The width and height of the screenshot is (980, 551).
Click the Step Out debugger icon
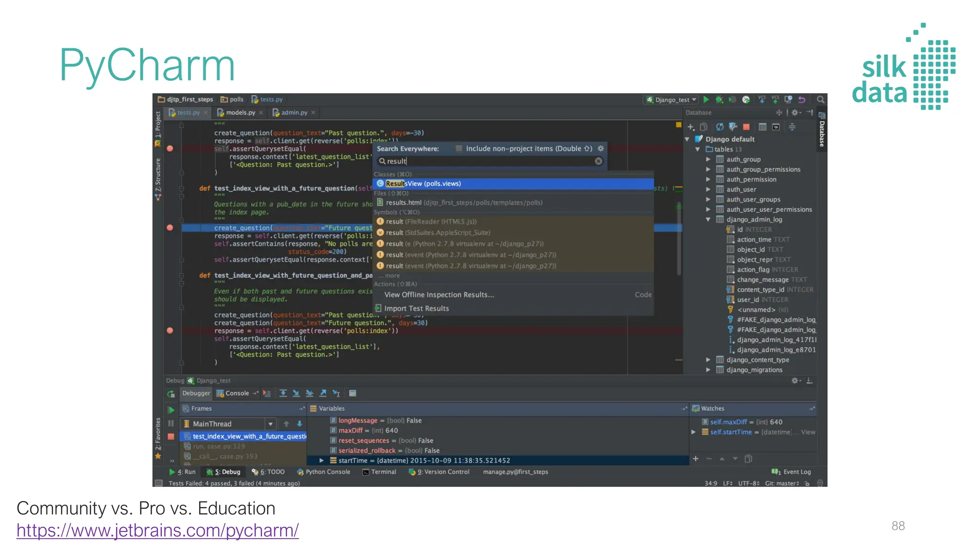[x=323, y=393]
